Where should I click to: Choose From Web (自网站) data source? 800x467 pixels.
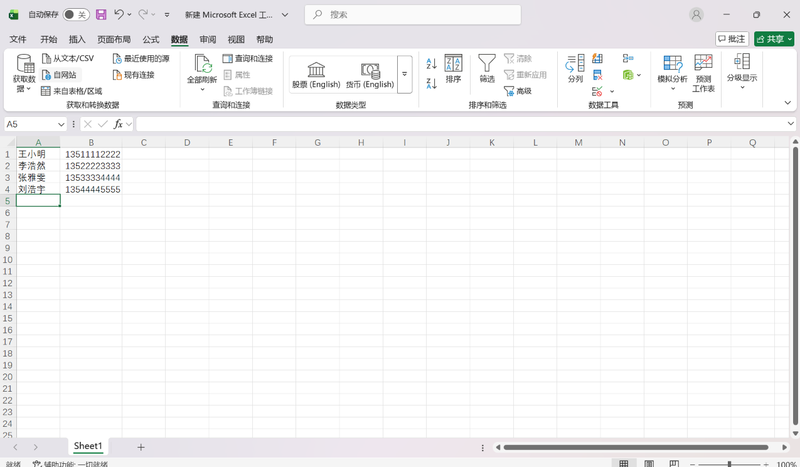[x=59, y=75]
